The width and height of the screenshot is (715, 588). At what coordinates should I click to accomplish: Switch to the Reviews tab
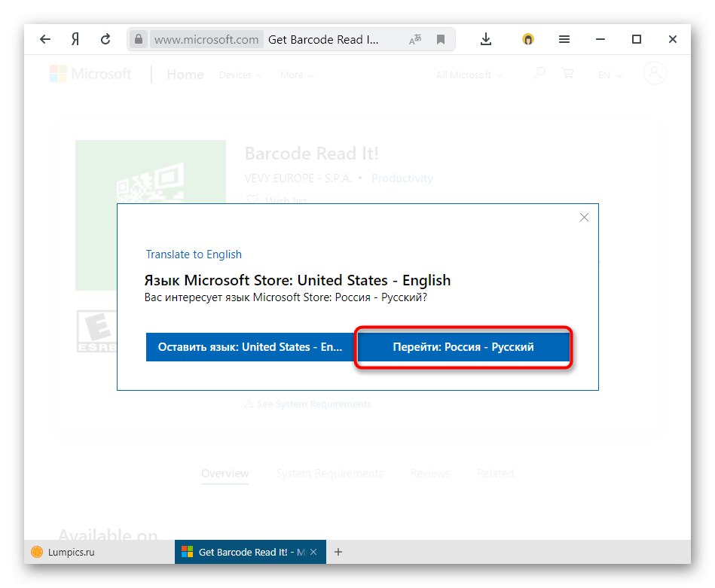pos(429,474)
